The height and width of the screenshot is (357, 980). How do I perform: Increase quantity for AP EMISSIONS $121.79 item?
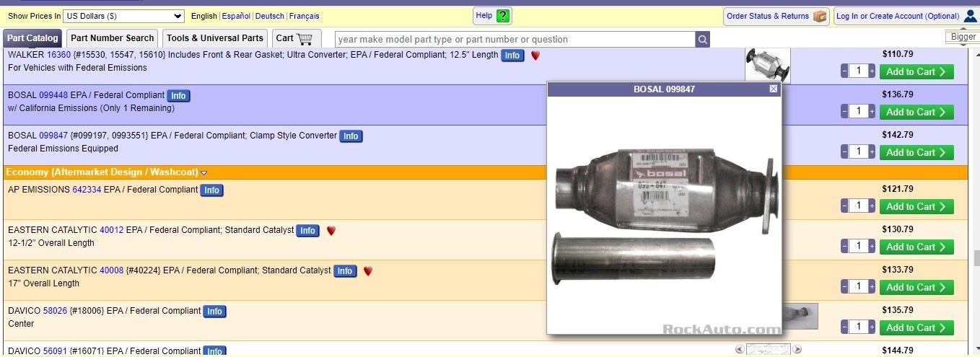(x=872, y=206)
